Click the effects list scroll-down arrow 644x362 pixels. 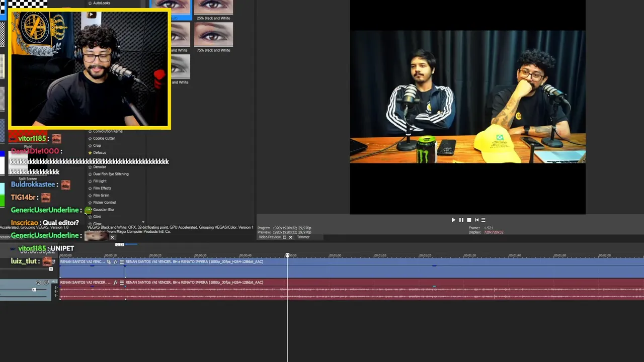click(x=143, y=222)
